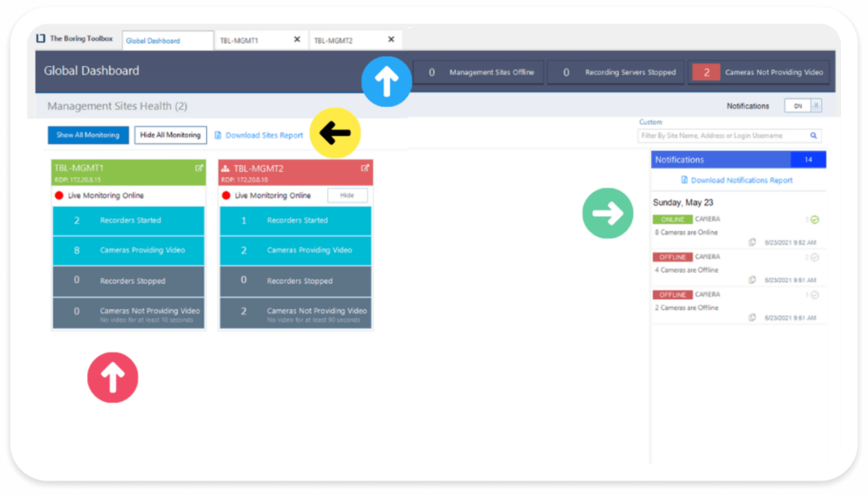This screenshot has height=495, width=868.
Task: Open Download Notifications Report
Action: pyautogui.click(x=742, y=179)
